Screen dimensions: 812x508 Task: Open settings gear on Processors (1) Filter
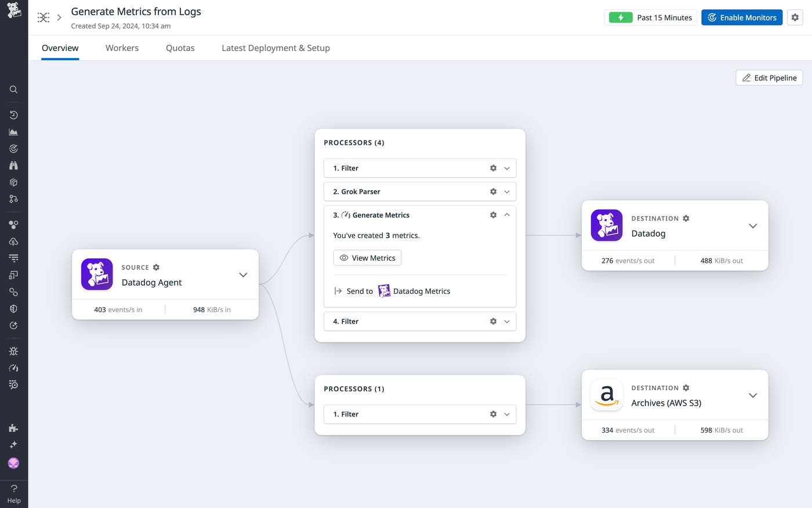[493, 415]
